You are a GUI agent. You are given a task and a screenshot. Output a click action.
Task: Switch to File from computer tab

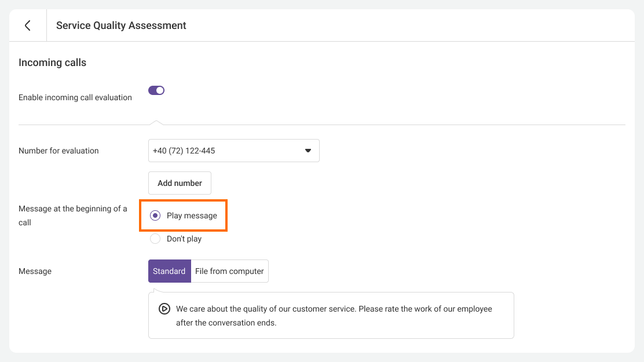pos(229,271)
